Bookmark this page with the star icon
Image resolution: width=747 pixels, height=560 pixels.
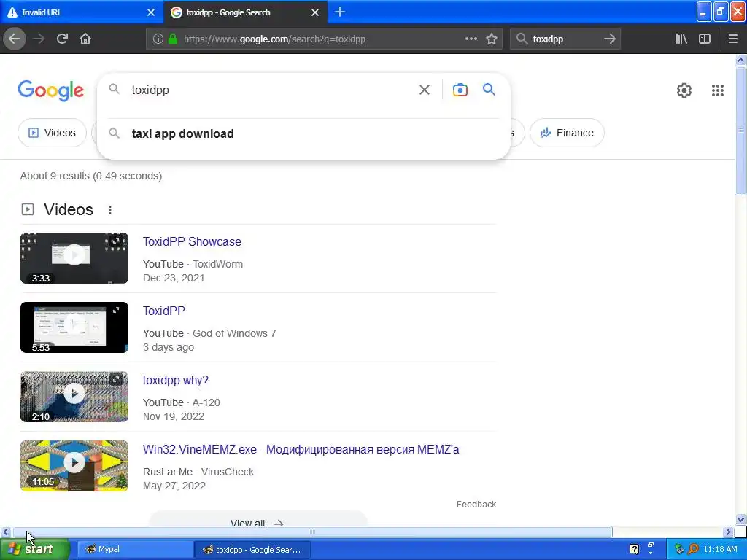pyautogui.click(x=492, y=39)
